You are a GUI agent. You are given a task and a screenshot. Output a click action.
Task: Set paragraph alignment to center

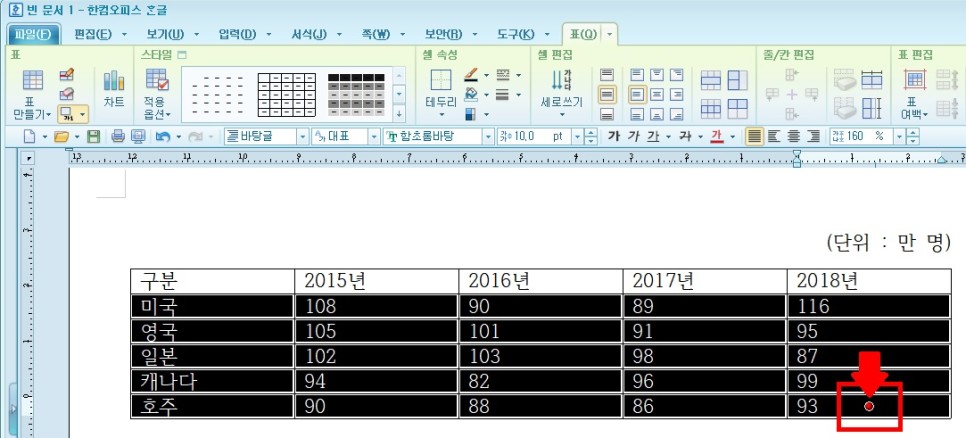pos(794,137)
